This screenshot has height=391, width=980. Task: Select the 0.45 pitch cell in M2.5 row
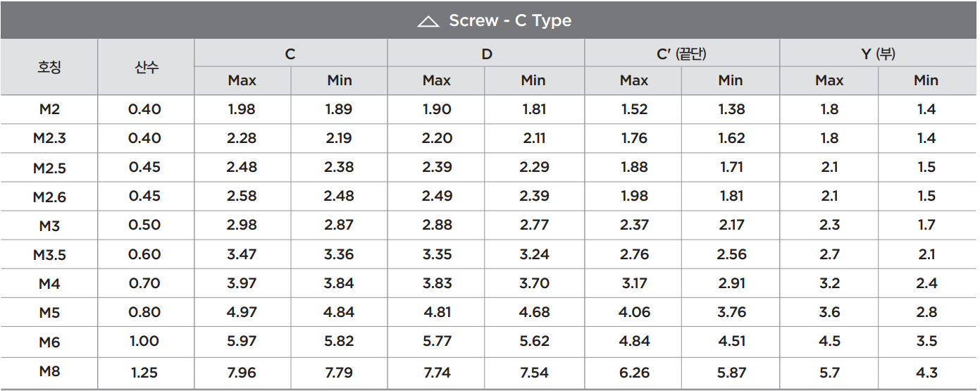(x=144, y=168)
